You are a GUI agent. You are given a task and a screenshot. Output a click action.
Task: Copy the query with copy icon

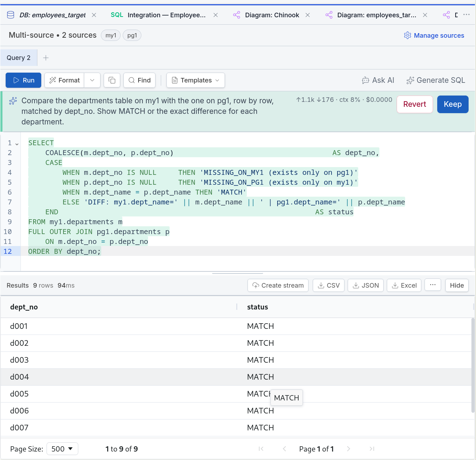[112, 80]
